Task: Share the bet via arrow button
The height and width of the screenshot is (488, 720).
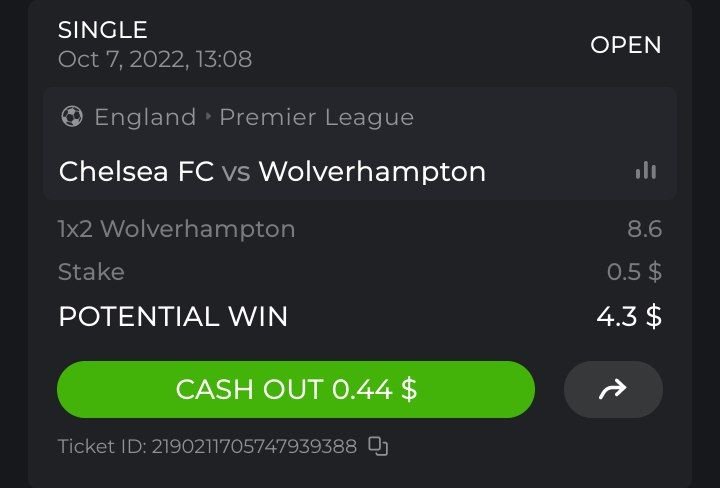Action: pos(613,389)
